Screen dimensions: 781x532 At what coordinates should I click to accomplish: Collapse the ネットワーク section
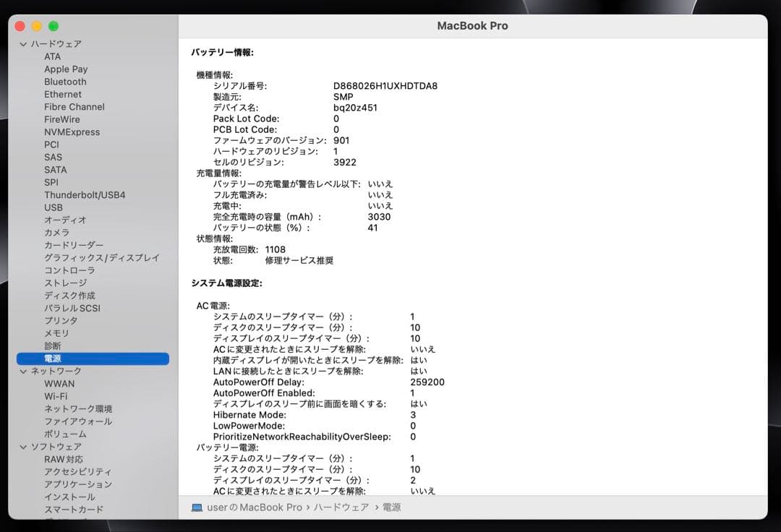24,371
